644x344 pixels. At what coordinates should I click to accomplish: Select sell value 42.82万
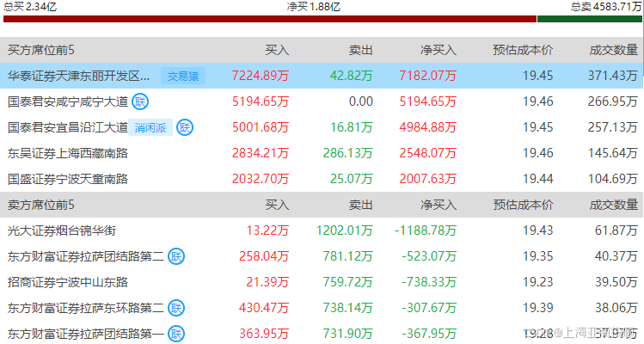point(351,76)
